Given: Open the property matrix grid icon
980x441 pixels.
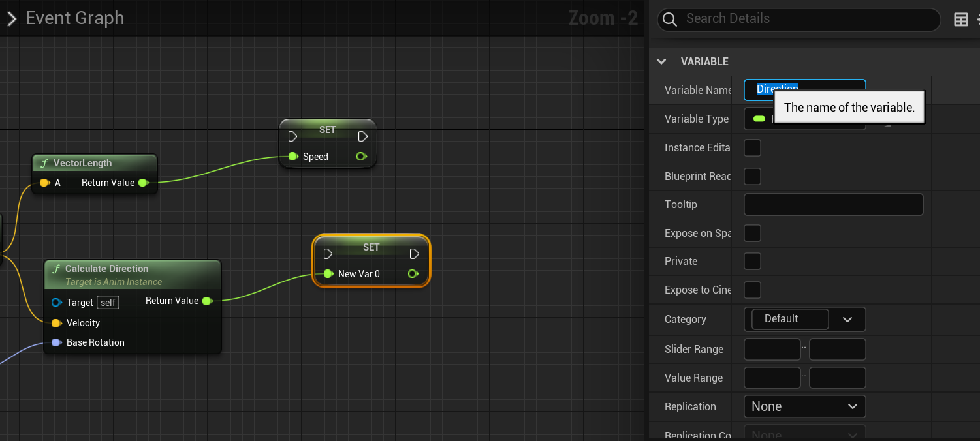Looking at the screenshot, I should coord(961,20).
